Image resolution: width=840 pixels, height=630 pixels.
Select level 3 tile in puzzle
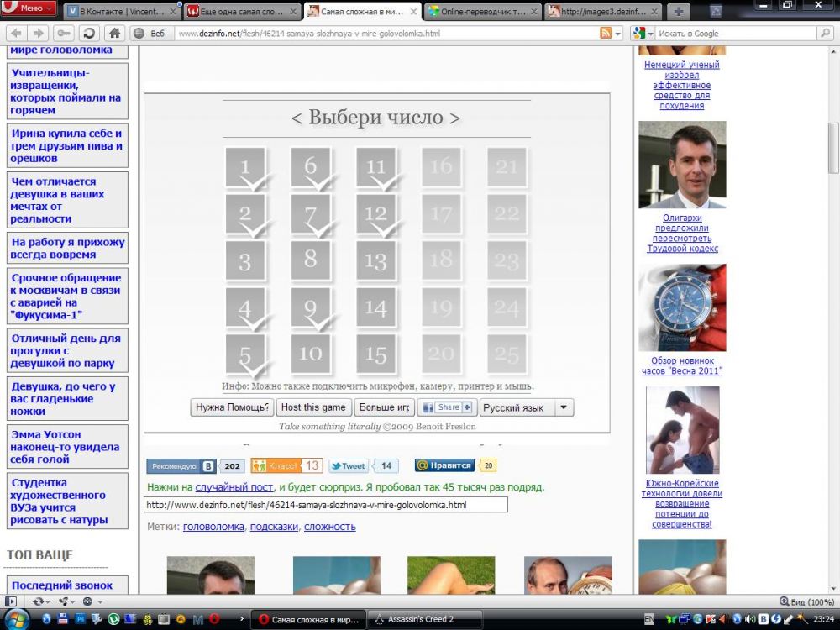tap(245, 260)
